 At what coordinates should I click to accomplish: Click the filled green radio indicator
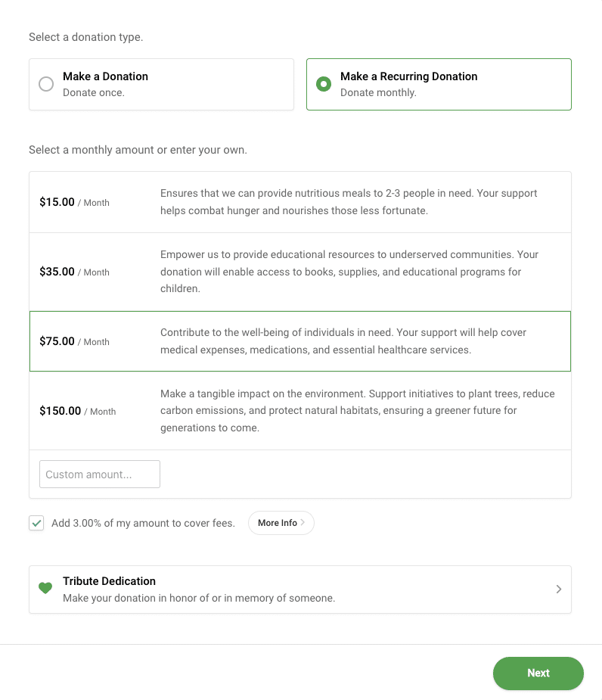[324, 84]
